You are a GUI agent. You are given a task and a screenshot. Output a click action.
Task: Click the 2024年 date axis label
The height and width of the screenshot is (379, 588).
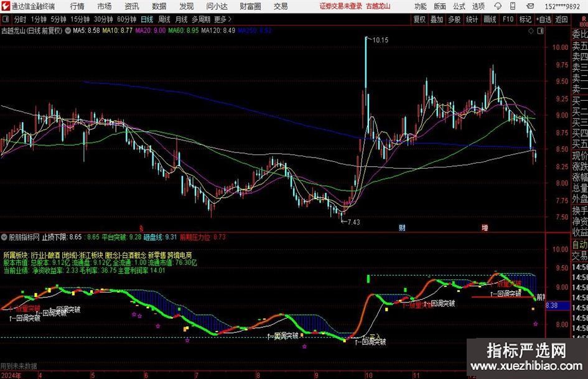(11, 375)
